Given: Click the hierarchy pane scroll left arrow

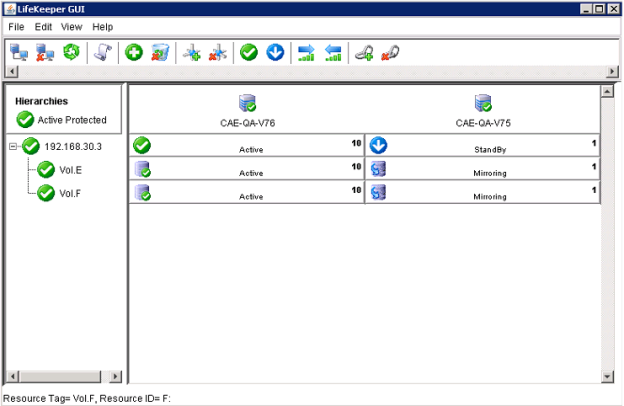Looking at the screenshot, I should 13,376.
